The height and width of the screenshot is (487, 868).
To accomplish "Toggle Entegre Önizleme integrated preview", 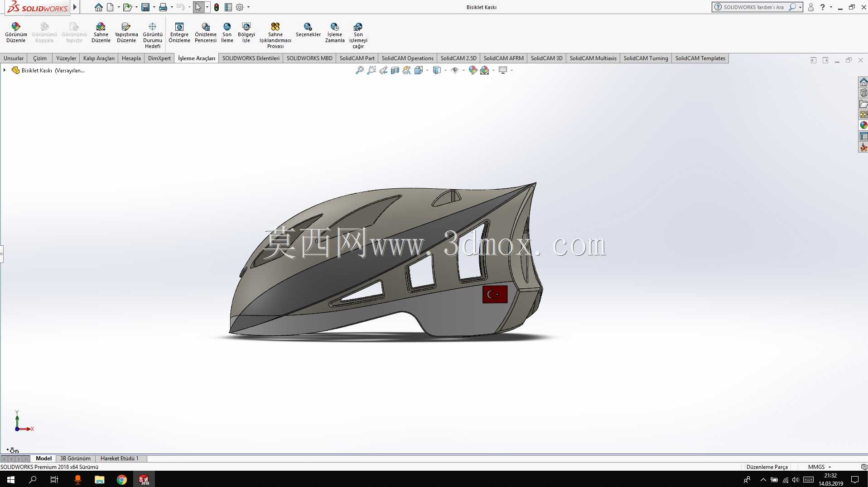I will 179,33.
